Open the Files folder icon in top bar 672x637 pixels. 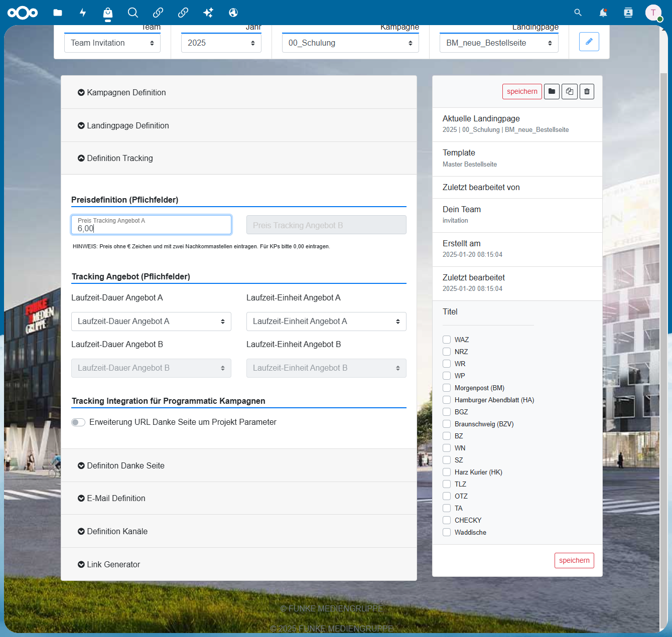point(58,13)
